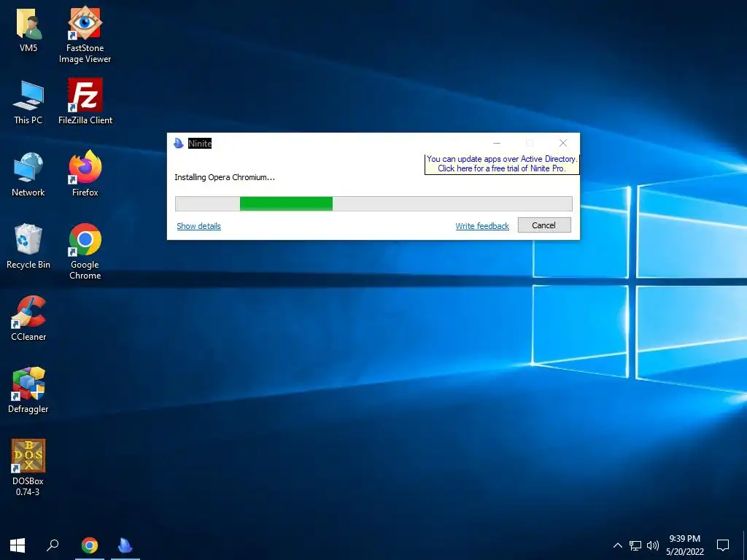This screenshot has width=747, height=560.
Task: Open the Write feedback link
Action: (x=482, y=226)
